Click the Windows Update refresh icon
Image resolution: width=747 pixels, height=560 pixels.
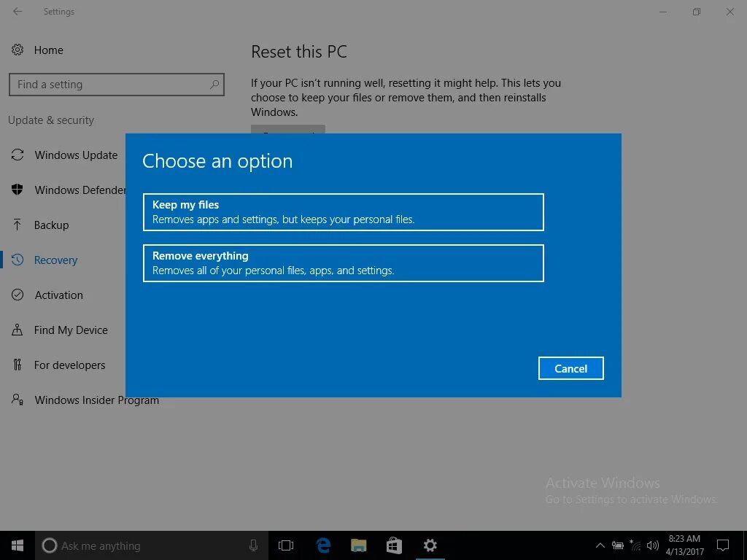tap(18, 155)
